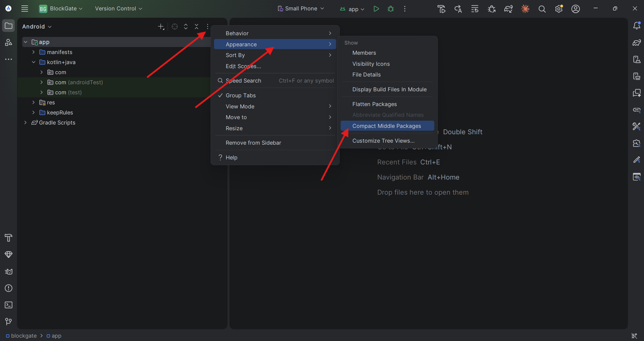This screenshot has width=644, height=341.
Task: Open the Sort By submenu
Action: pyautogui.click(x=275, y=55)
